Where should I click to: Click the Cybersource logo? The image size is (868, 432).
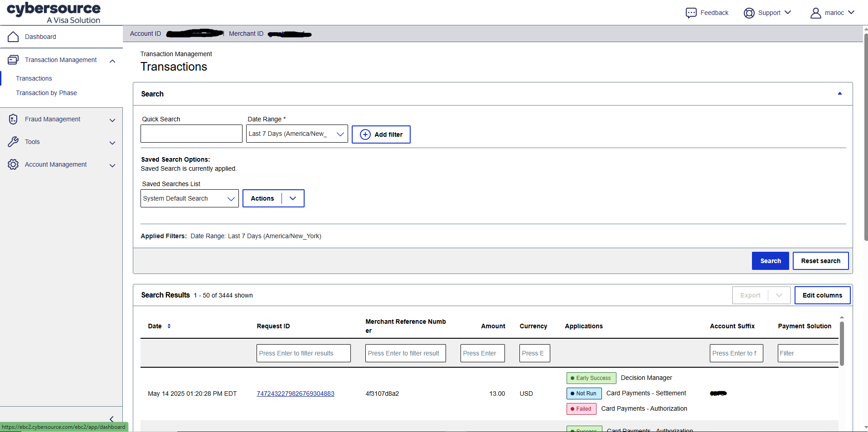53,12
